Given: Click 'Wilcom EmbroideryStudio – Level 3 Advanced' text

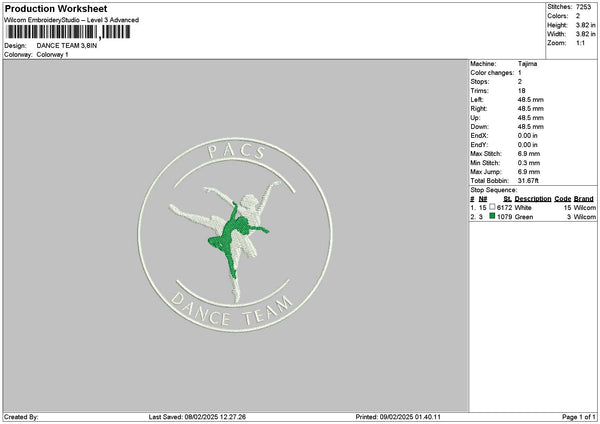Looking at the screenshot, I should point(72,20).
